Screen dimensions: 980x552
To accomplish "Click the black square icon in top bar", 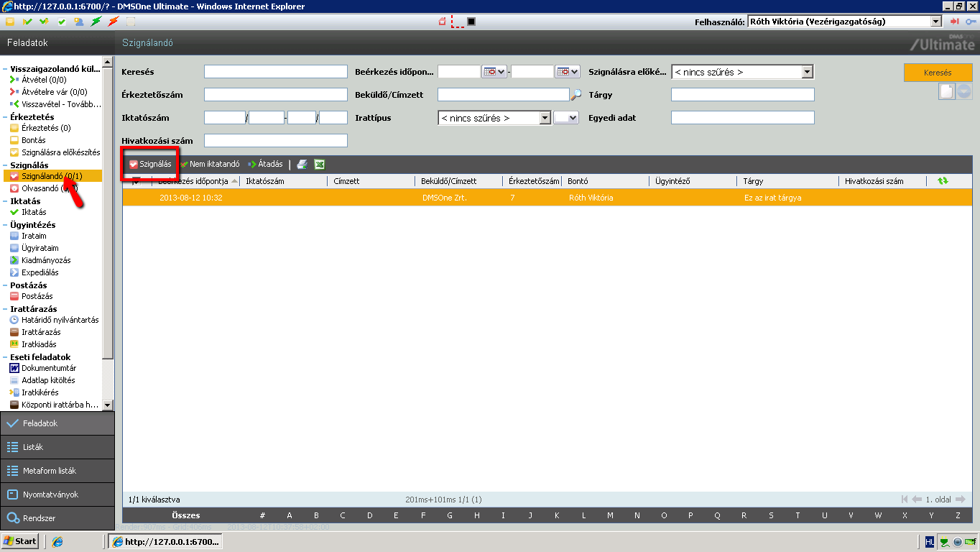I will point(471,22).
